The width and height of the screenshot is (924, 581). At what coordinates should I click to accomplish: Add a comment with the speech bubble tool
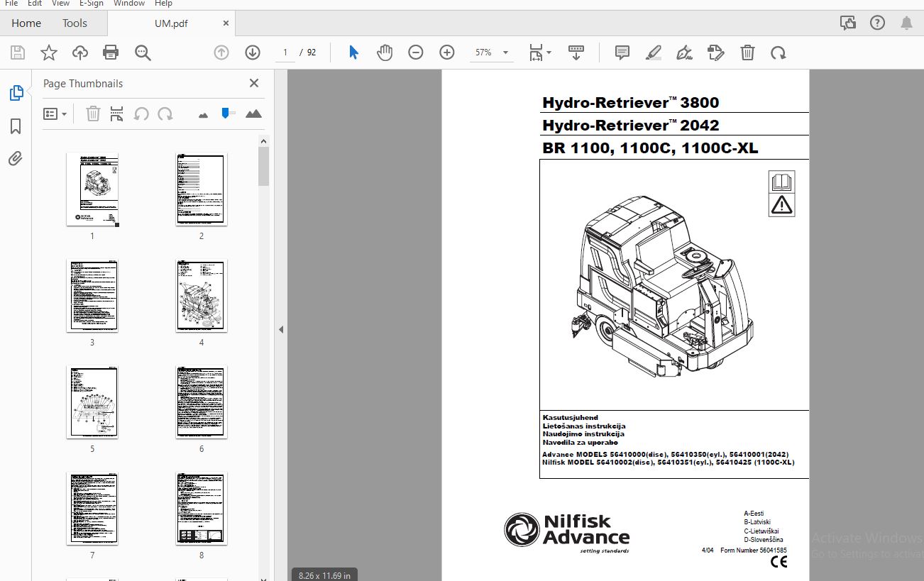pyautogui.click(x=622, y=52)
